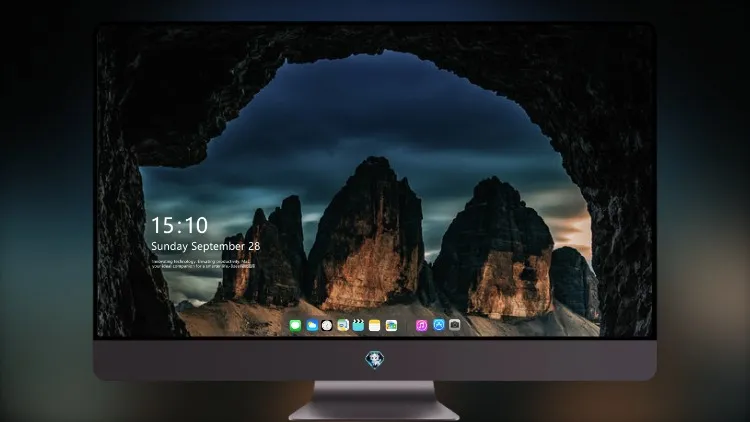Screen dimensions: 750x422
Task: Launch the Camera app from dock
Action: pos(455,325)
